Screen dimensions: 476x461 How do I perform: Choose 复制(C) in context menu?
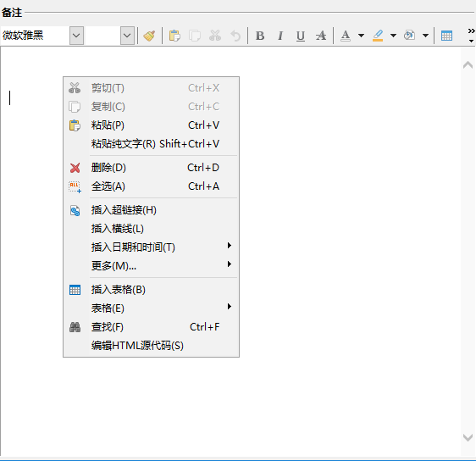coord(151,107)
